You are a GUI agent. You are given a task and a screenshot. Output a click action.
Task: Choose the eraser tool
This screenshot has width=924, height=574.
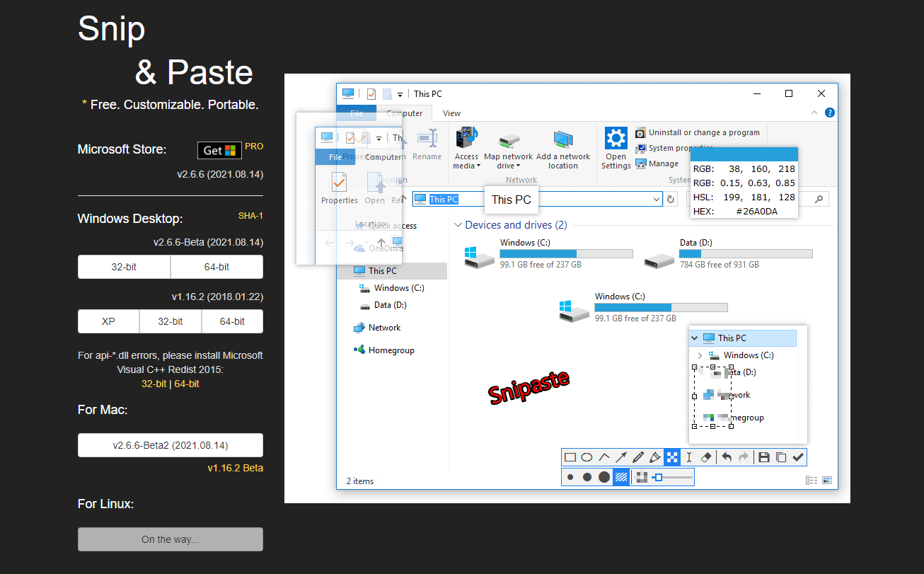click(706, 457)
